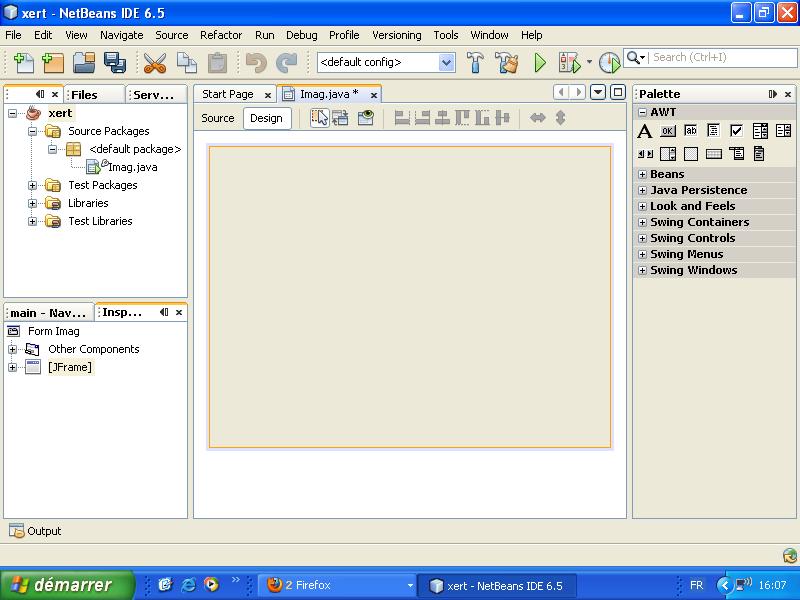
Task: Expand the Test Libraries node
Action: (32, 221)
